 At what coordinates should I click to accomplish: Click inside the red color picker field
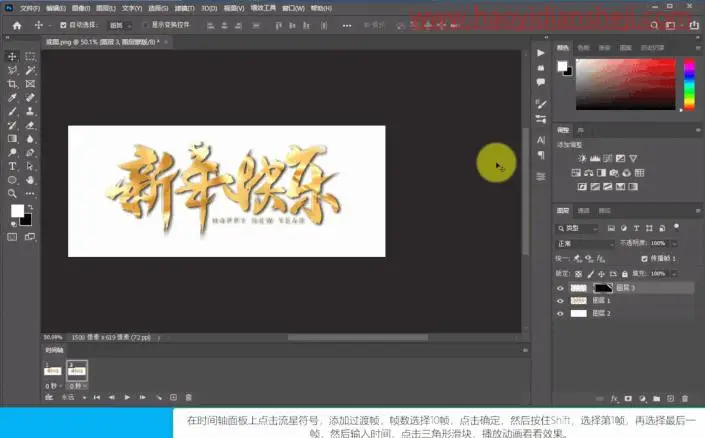click(x=626, y=84)
